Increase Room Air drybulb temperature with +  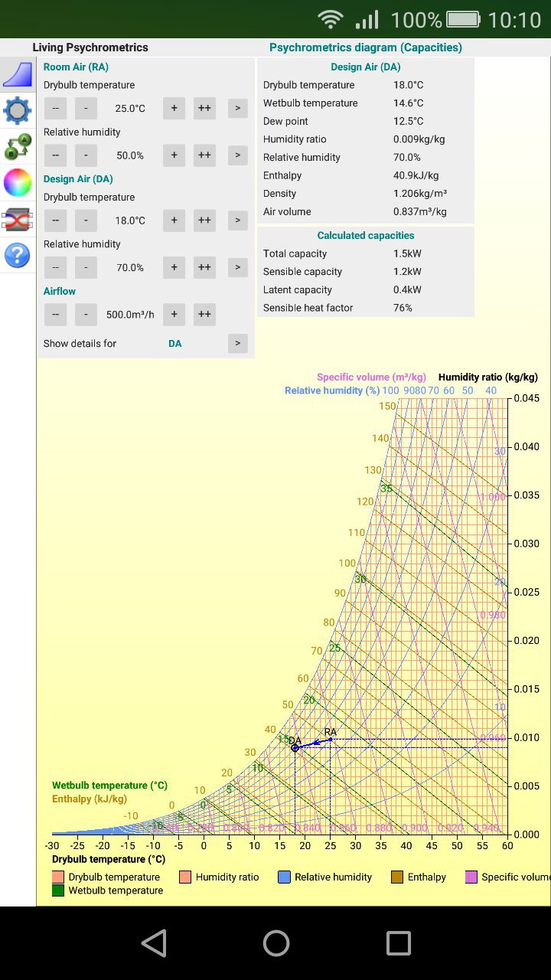pos(174,108)
